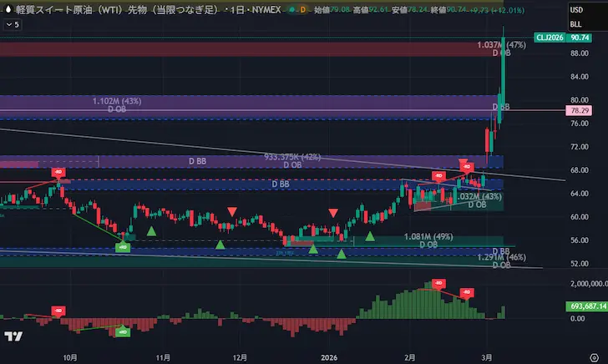Image resolution: width=608 pixels, height=364 pixels.
Task: Select the red down-triangle signal above the December candles
Action: point(232,211)
